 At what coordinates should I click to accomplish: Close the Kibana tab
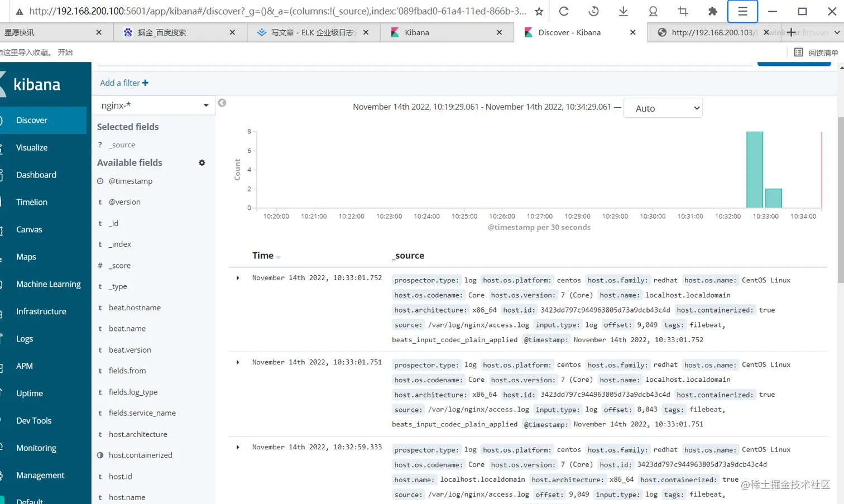coord(499,32)
